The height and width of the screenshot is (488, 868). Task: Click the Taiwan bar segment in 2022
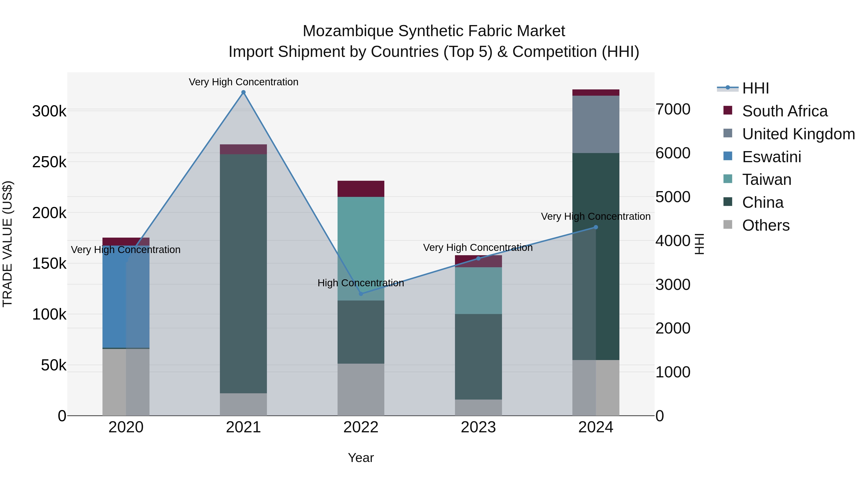coord(361,248)
